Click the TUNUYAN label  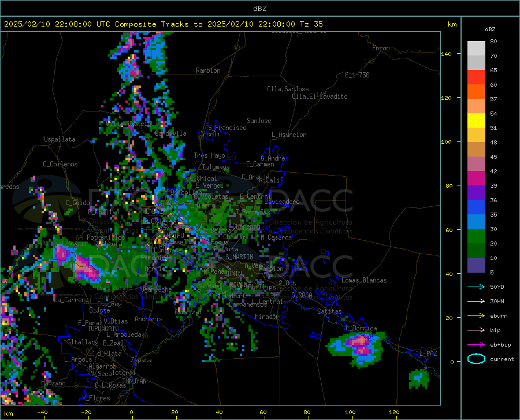(134, 381)
